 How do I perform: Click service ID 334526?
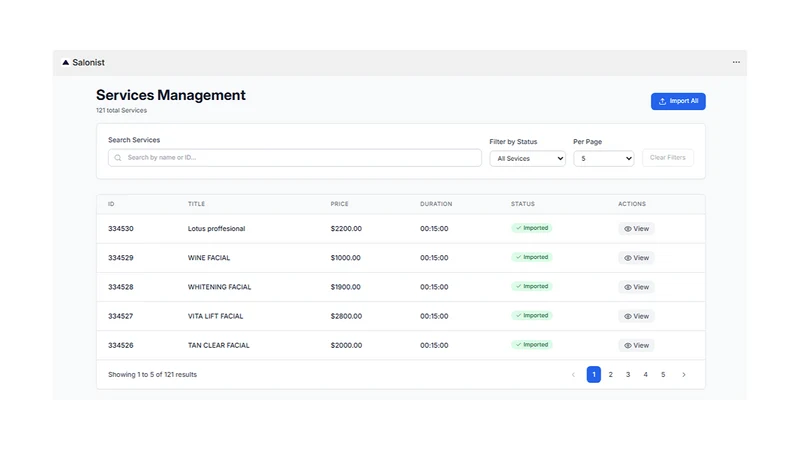tap(121, 345)
